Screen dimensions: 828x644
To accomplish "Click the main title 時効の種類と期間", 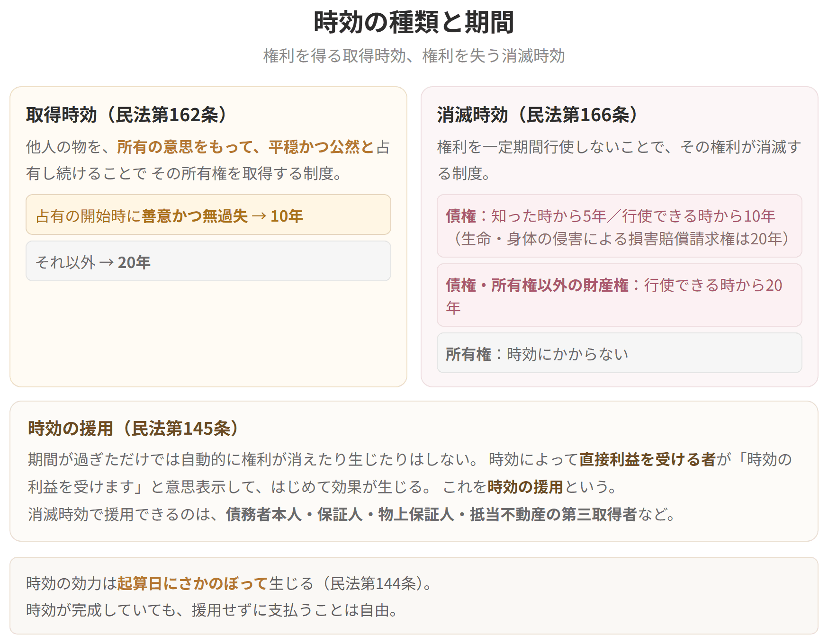I will pyautogui.click(x=414, y=22).
